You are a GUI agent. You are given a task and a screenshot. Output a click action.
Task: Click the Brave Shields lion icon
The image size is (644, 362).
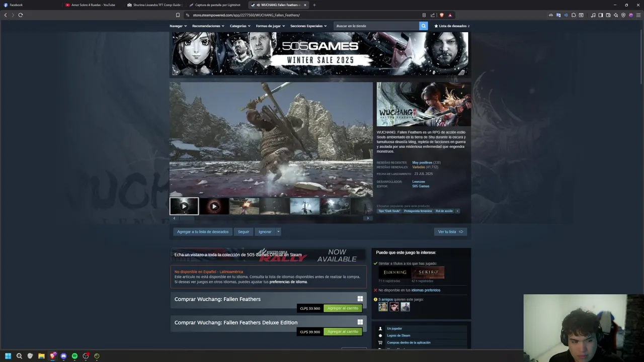point(442,15)
